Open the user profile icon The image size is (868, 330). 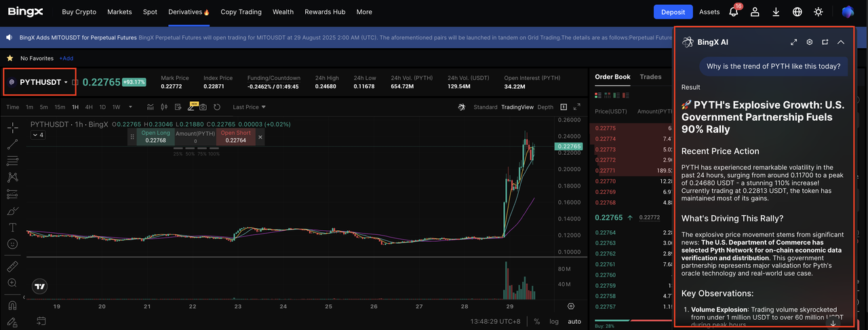click(755, 12)
